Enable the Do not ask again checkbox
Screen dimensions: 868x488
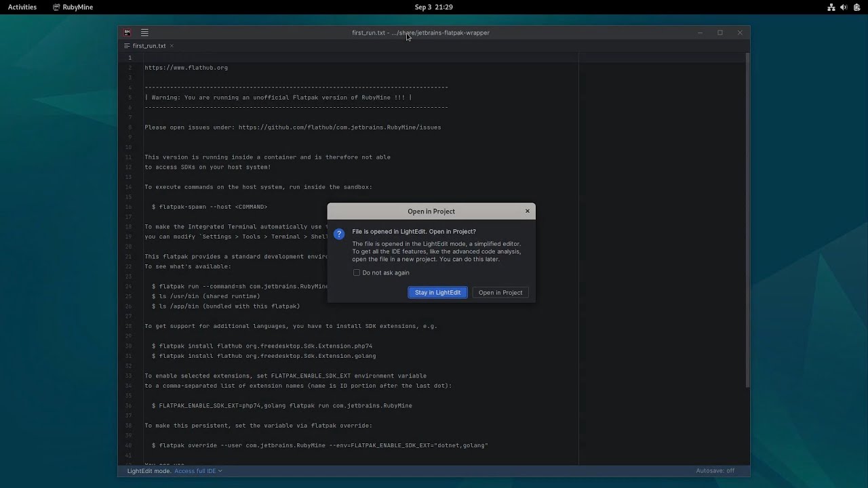[357, 272]
